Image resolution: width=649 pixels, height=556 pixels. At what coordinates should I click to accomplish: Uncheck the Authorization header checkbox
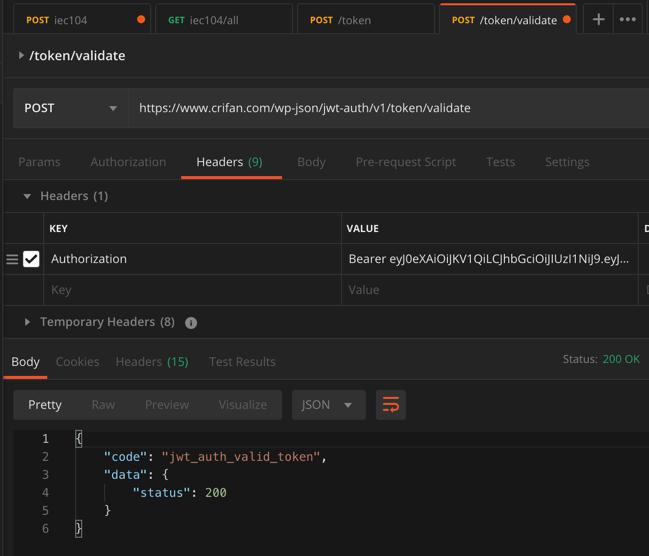coord(32,259)
